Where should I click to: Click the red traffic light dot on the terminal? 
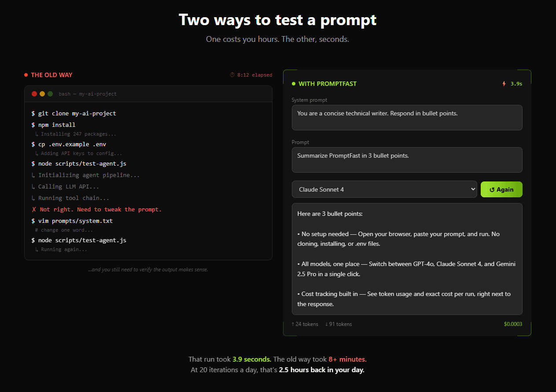[34, 93]
